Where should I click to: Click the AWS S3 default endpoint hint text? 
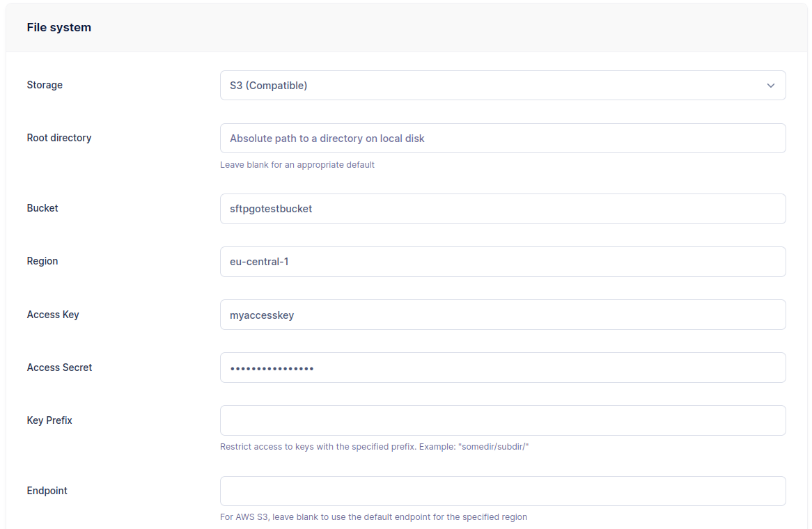tap(373, 517)
